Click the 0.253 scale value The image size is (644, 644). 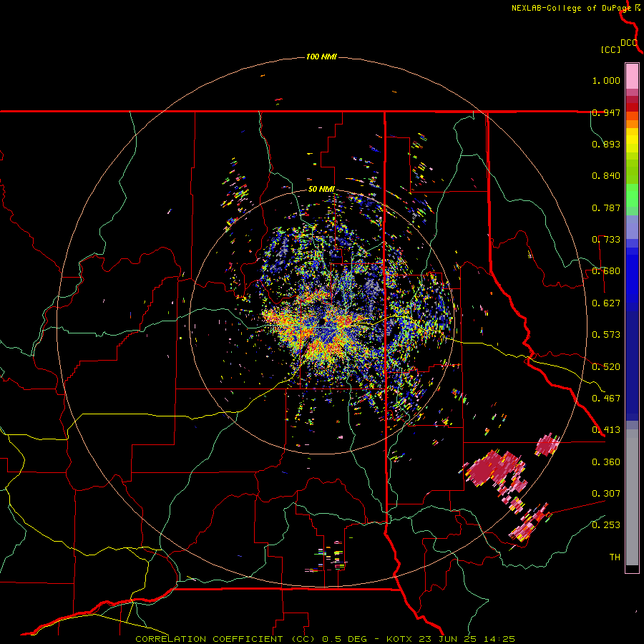coord(606,525)
